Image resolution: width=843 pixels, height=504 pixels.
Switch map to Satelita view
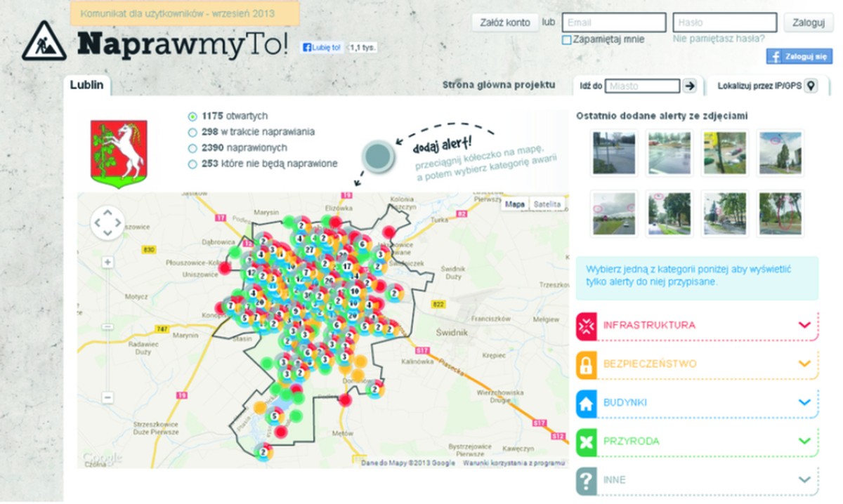[547, 204]
